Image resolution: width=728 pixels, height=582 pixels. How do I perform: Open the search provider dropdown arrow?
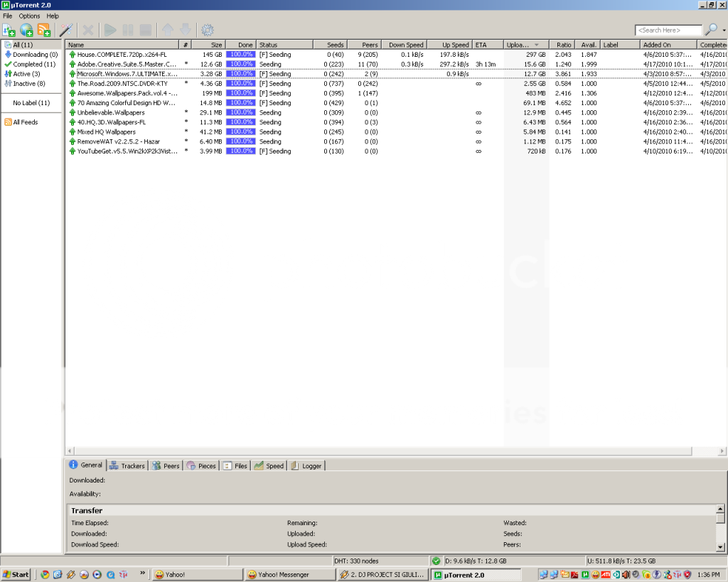pos(724,31)
